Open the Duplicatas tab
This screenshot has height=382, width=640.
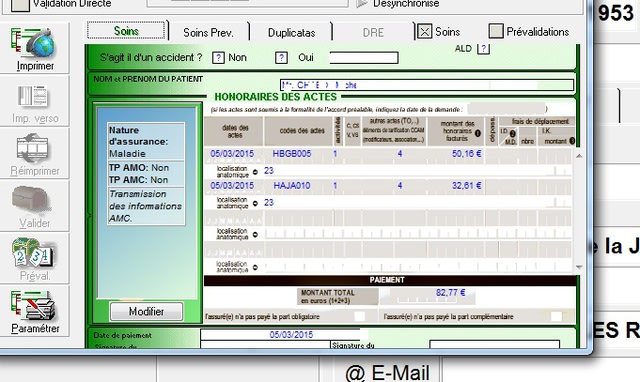pos(291,32)
